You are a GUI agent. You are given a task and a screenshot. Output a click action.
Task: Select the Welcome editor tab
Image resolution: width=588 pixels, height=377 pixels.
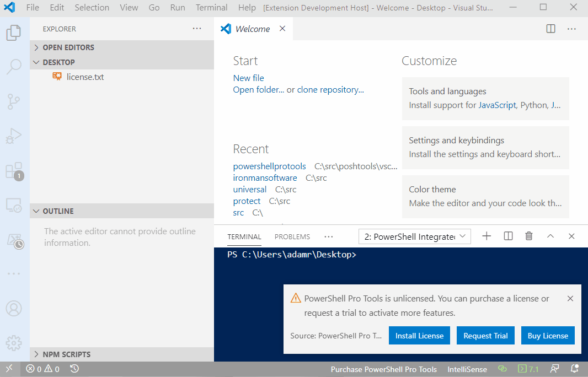254,29
